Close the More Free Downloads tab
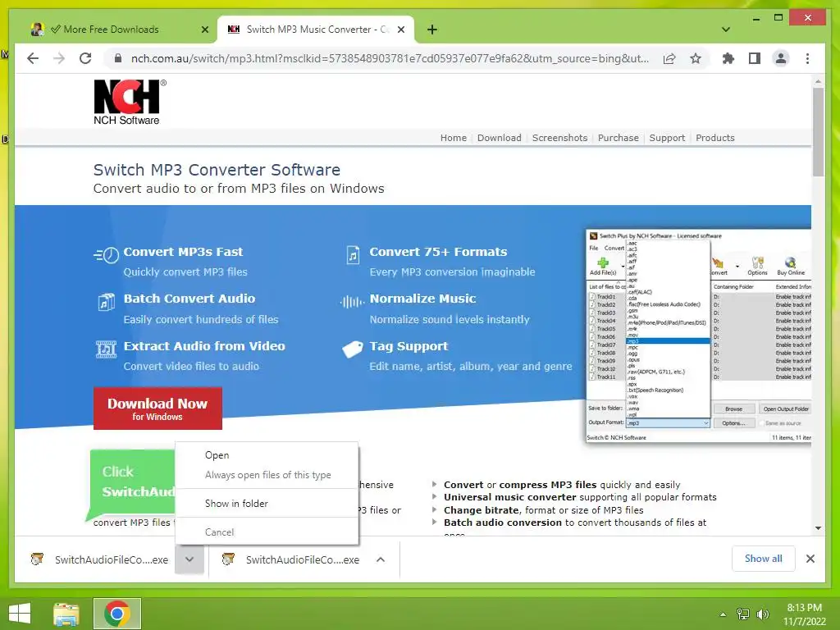This screenshot has height=630, width=840. (204, 30)
